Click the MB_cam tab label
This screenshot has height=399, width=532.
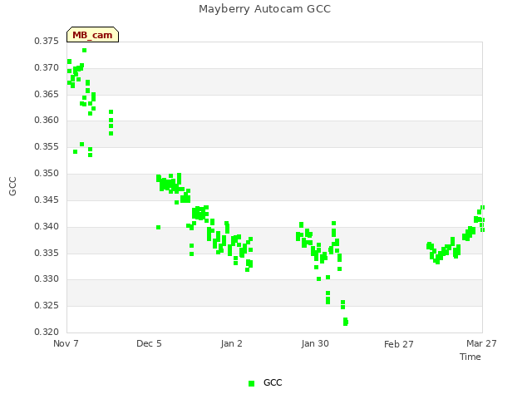point(92,35)
